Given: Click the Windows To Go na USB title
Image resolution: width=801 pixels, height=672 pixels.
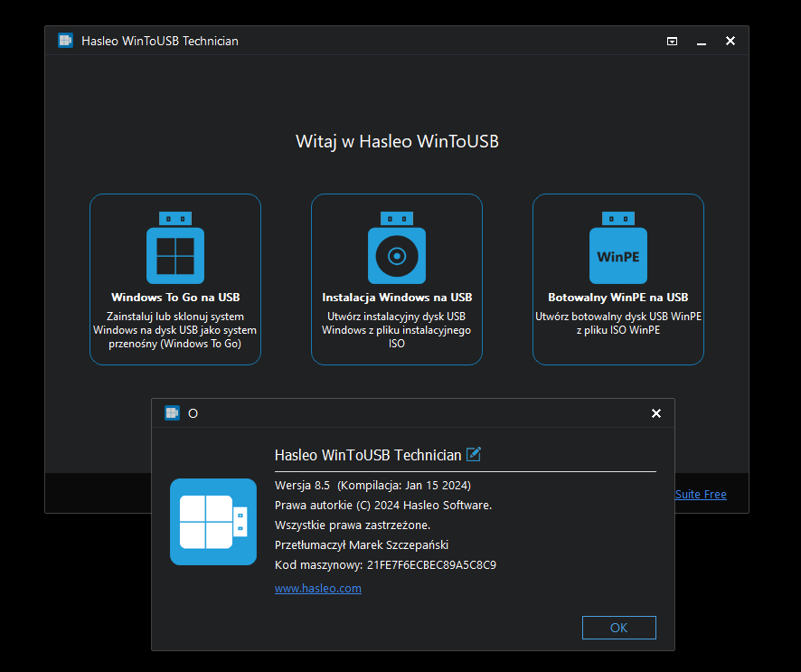Looking at the screenshot, I should pos(175,298).
